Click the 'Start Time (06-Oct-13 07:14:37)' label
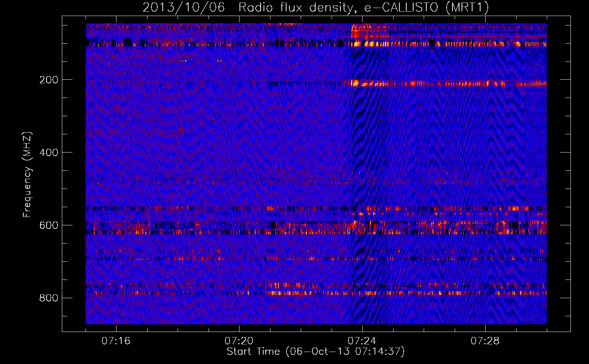 pos(316,352)
